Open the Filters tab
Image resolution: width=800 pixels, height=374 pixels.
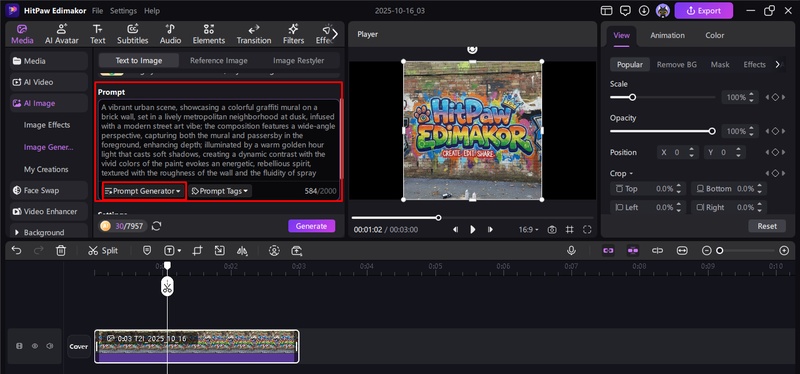(293, 34)
